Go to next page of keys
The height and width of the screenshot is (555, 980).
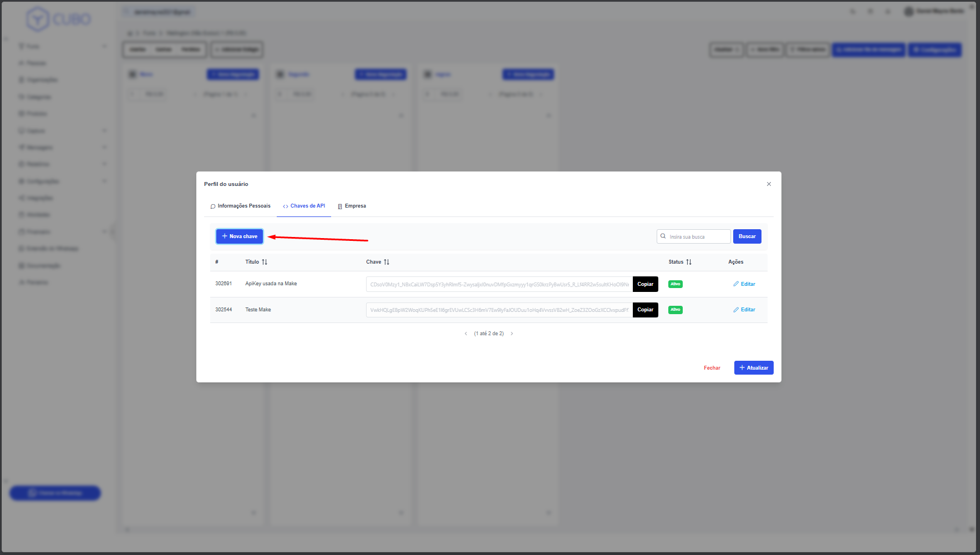[x=512, y=334]
